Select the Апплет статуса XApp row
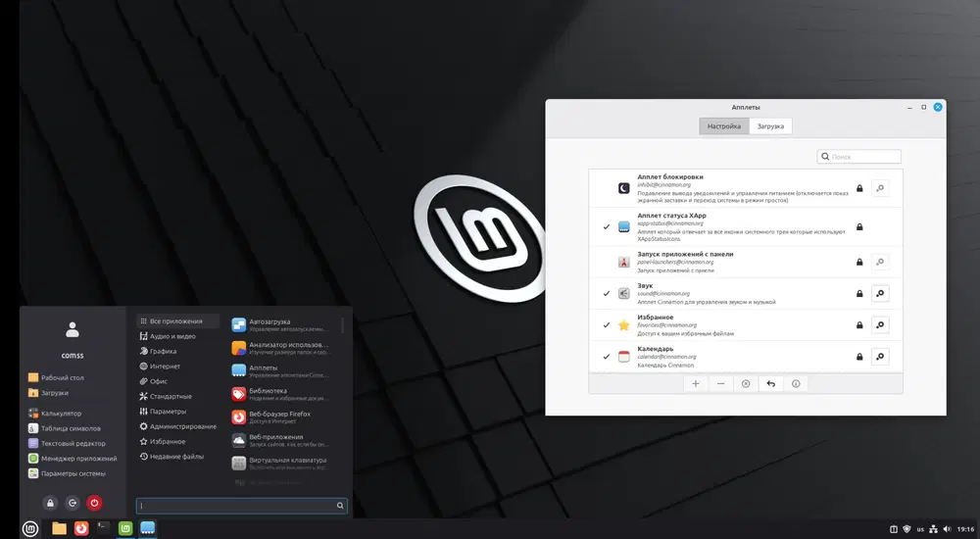This screenshot has height=539, width=980. [746, 227]
